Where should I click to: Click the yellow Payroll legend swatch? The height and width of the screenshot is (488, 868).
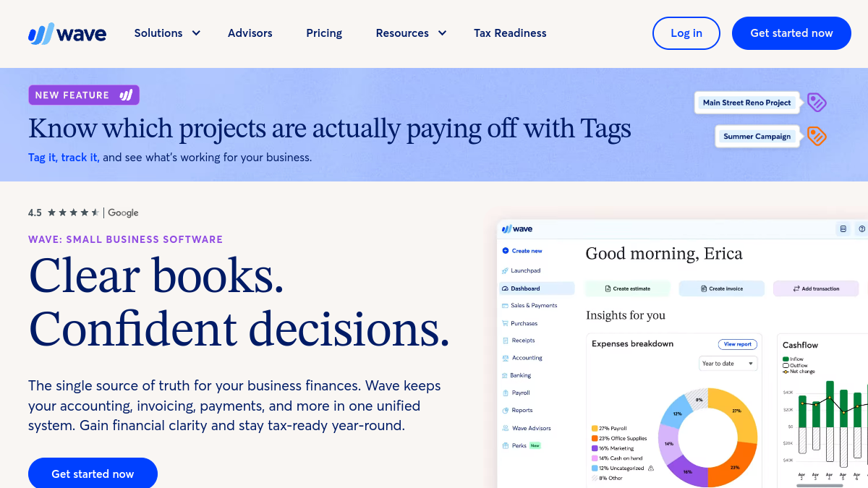(595, 428)
